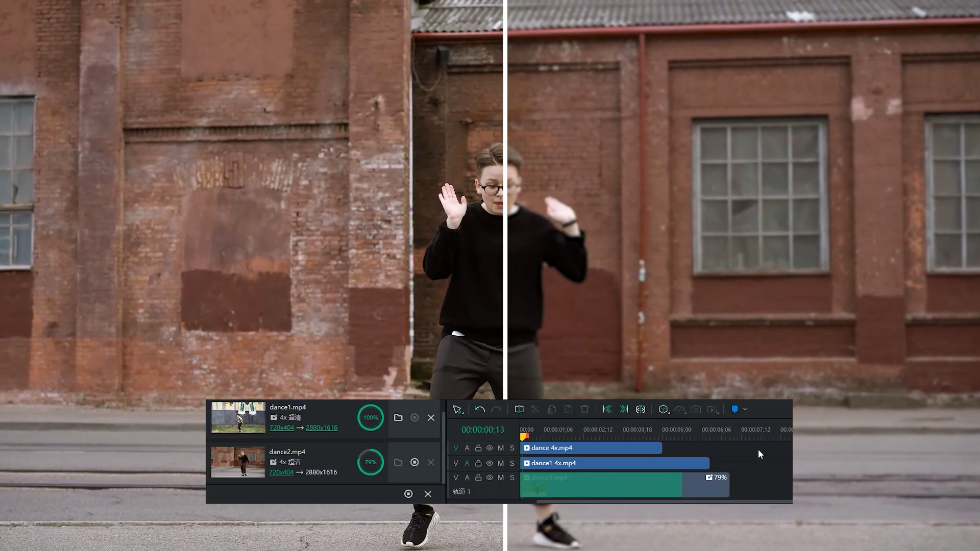Stop the dance2.mp4 upscaling task
Viewport: 980px width, 551px height.
click(x=414, y=462)
